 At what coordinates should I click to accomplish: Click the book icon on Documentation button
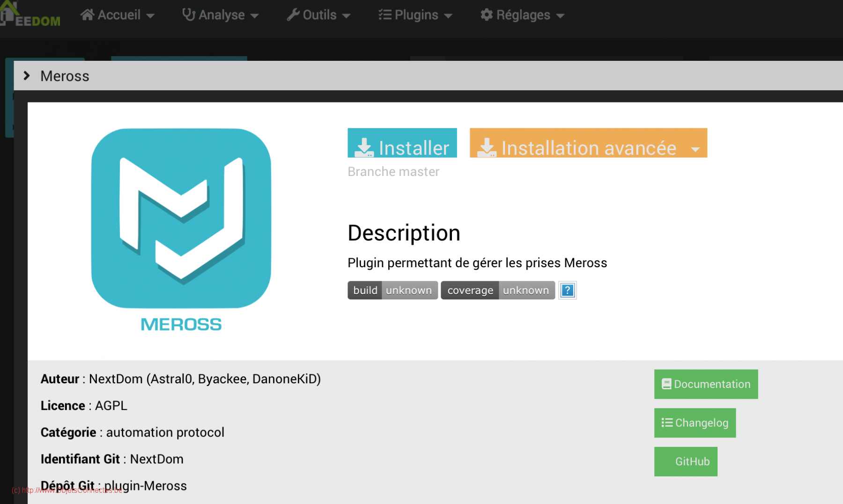point(666,384)
